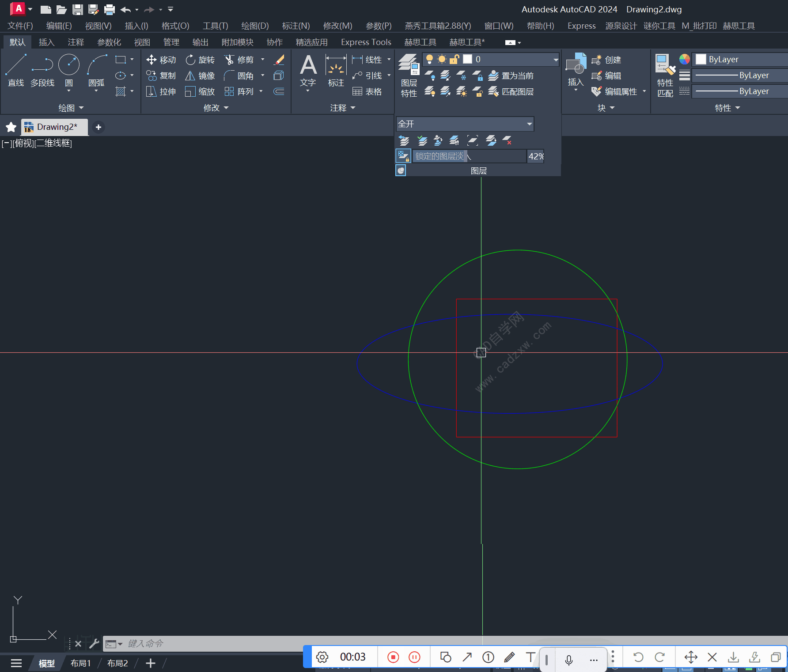Click the 镜像 (Mirror) tool
788x672 pixels.
pyautogui.click(x=200, y=76)
